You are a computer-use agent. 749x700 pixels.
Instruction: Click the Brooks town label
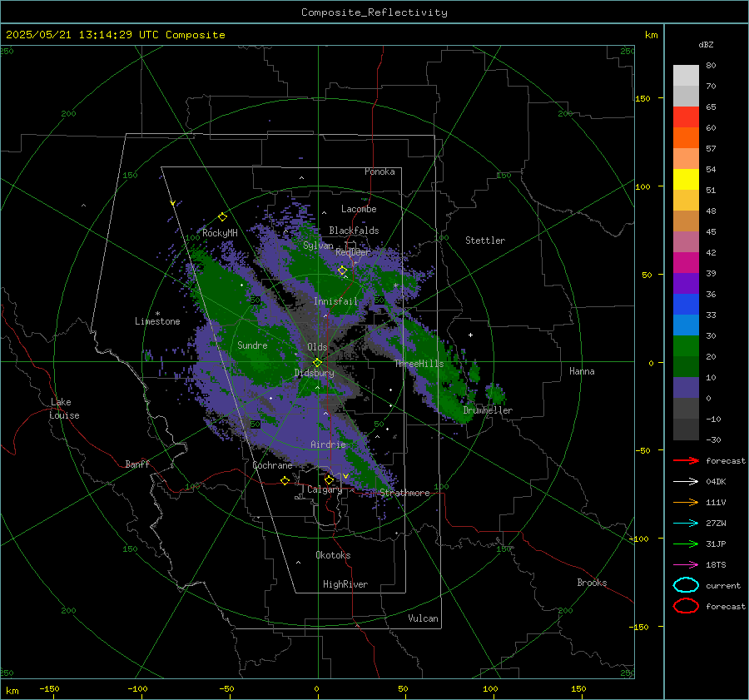click(x=592, y=583)
